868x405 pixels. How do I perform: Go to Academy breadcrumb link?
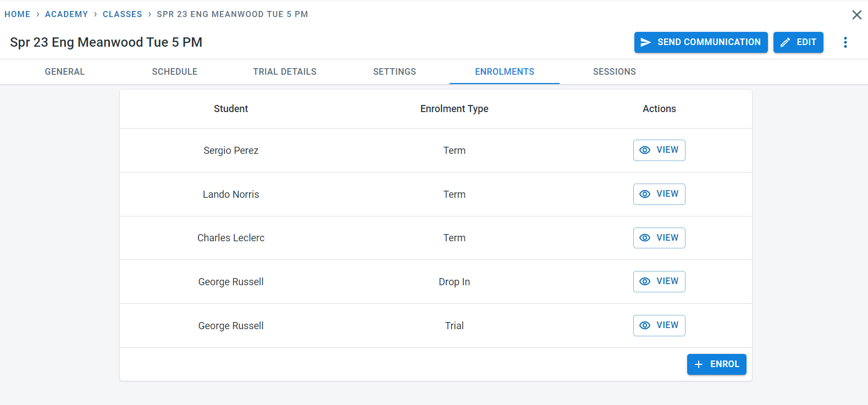point(67,14)
